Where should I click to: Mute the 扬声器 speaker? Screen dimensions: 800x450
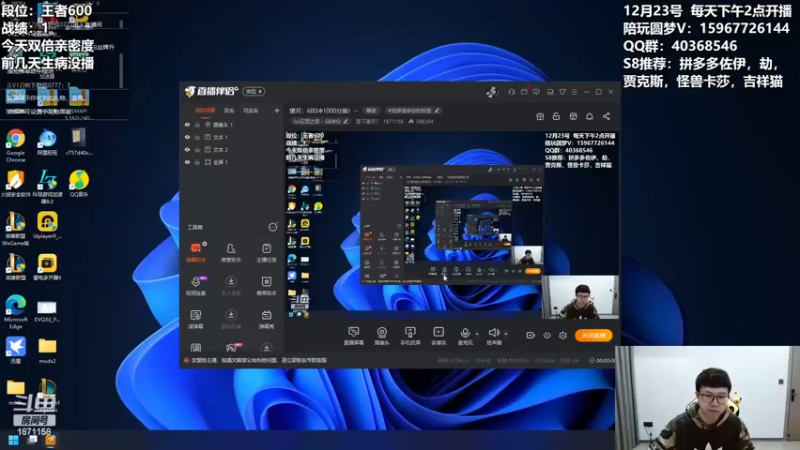pos(493,336)
